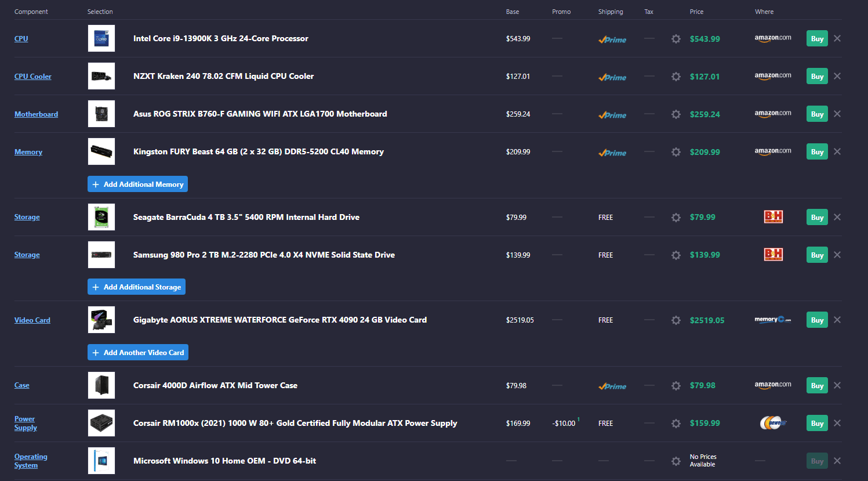
Task: Open the Motherboard component link
Action: (36, 114)
